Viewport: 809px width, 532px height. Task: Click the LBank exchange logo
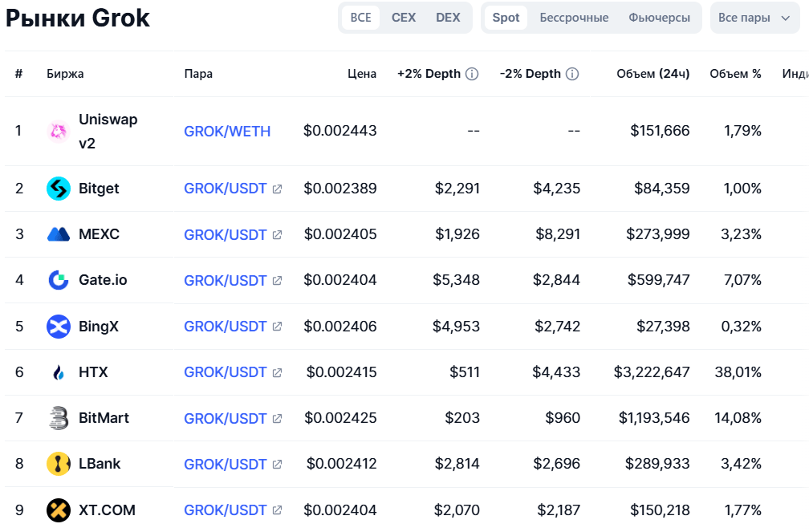[x=59, y=464]
